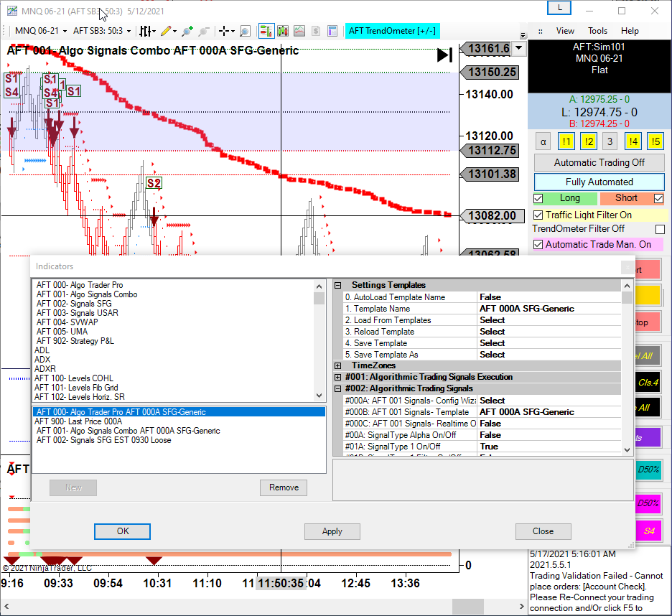Click the Automatic Trading Off button

(599, 162)
